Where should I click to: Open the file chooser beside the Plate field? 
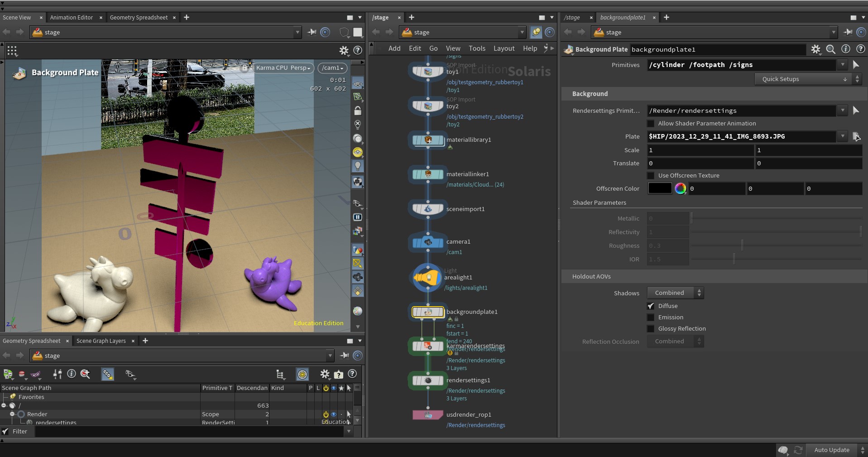(x=856, y=136)
